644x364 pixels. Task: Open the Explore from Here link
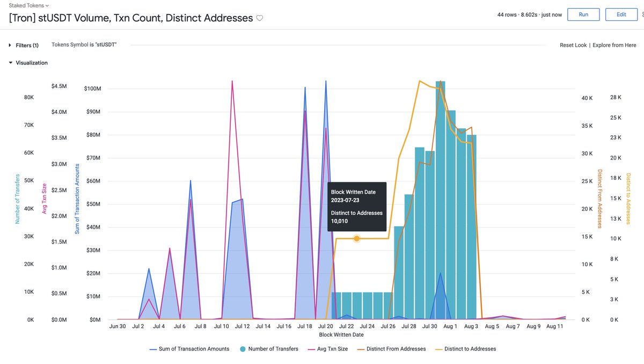click(615, 45)
